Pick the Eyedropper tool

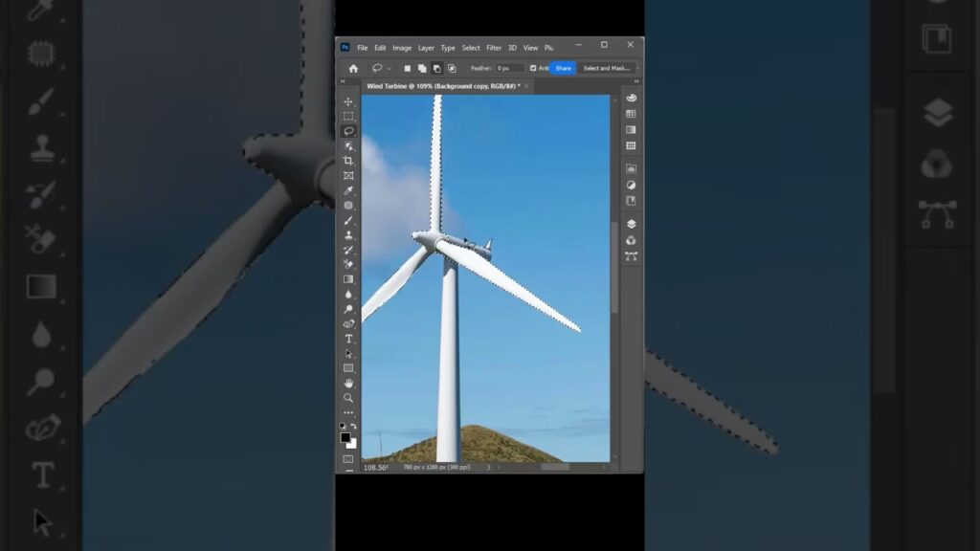348,190
